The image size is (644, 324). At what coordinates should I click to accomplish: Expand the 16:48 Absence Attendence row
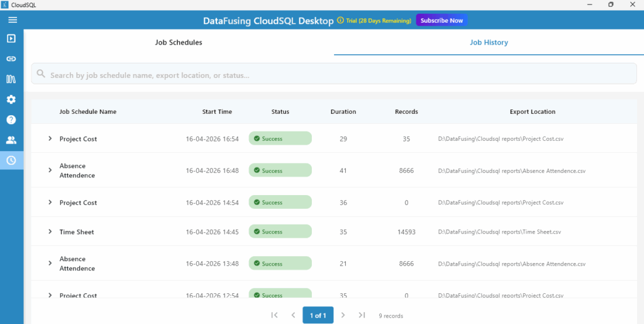point(50,170)
